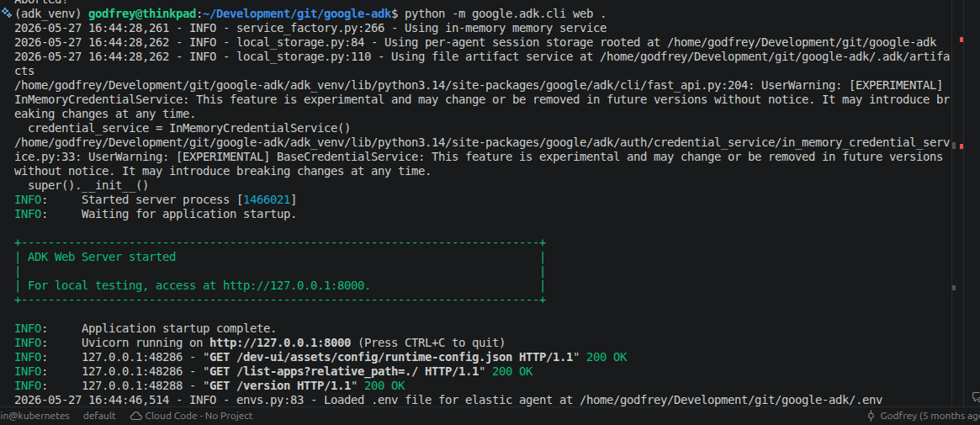Jump to the topmost red scrollbar marker
Viewport: 980px width, 425px height.
click(961, 40)
